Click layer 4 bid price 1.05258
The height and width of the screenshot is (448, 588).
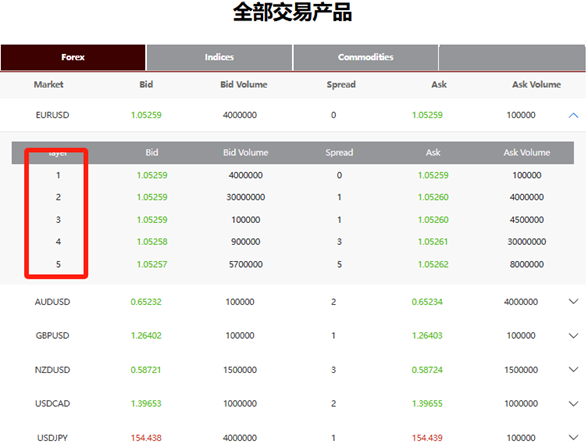152,242
